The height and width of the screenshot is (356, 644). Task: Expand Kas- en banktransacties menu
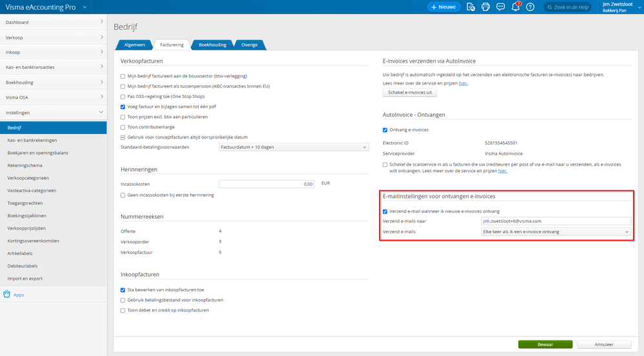(x=54, y=67)
